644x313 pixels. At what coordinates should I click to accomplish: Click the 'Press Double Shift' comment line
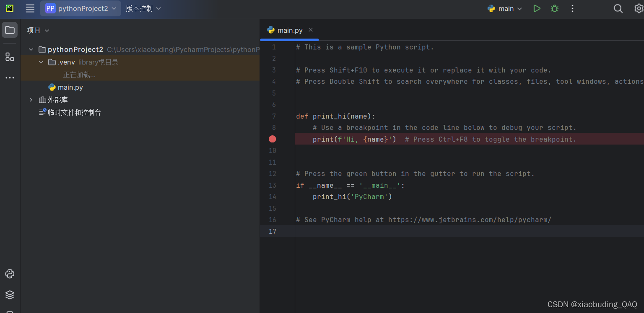click(x=470, y=81)
